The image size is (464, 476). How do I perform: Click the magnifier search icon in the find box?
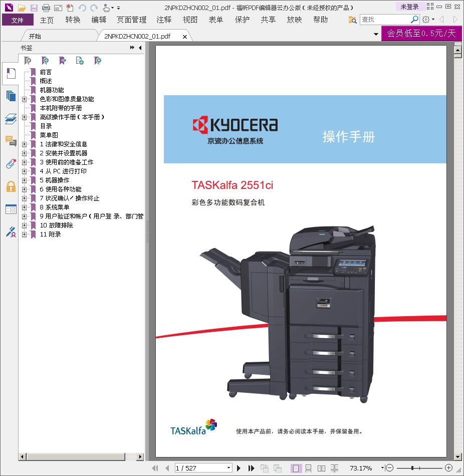(x=414, y=20)
